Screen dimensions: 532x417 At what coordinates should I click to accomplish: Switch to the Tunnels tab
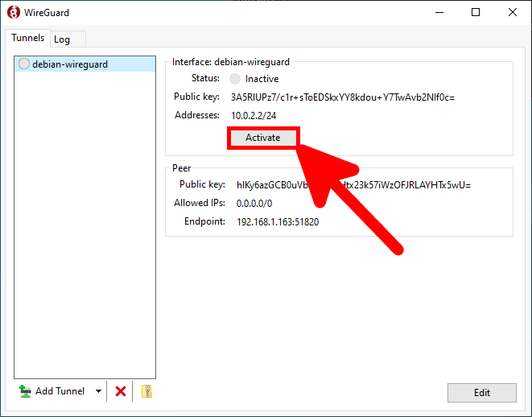coord(28,38)
